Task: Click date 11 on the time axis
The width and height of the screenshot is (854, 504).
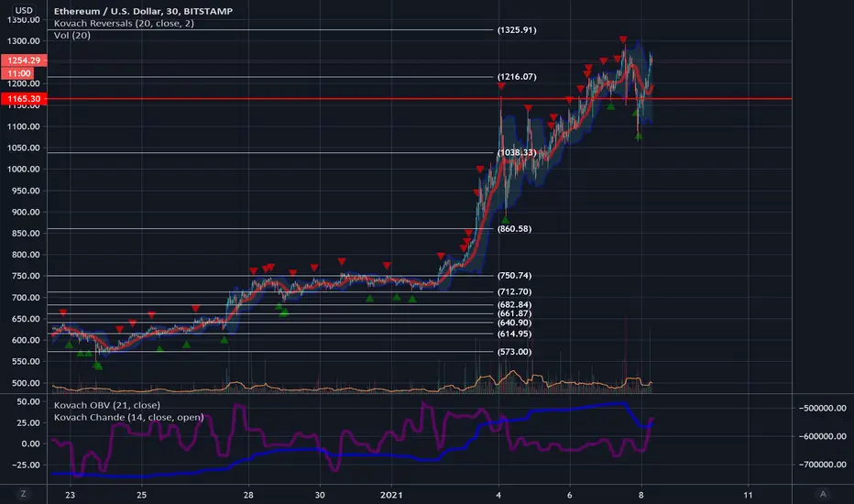Action: point(748,495)
